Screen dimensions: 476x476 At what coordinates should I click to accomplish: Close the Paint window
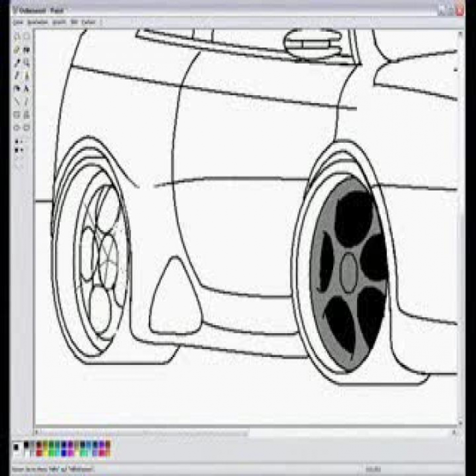(459, 10)
